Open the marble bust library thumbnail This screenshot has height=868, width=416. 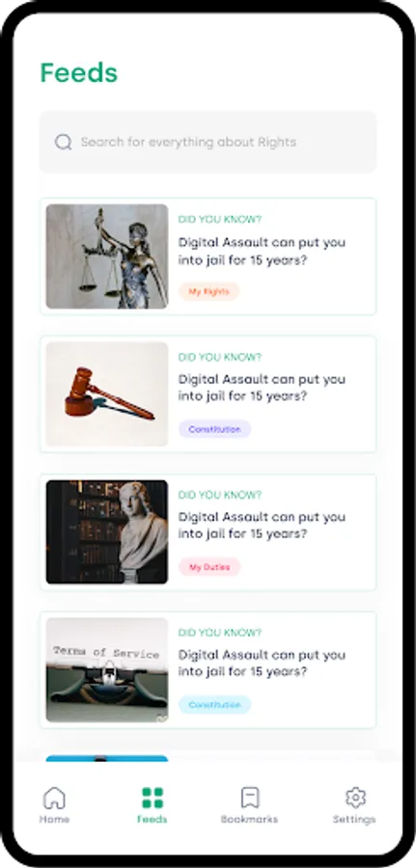point(107,532)
